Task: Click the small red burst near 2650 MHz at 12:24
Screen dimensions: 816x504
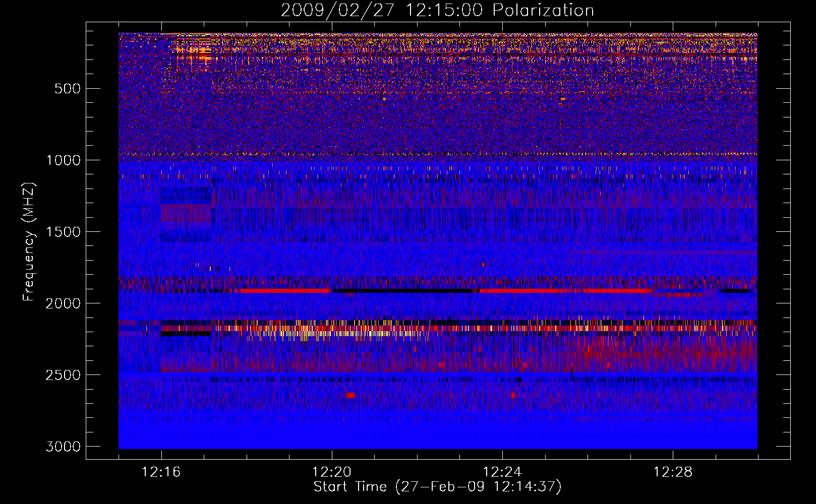Action: pyautogui.click(x=513, y=395)
